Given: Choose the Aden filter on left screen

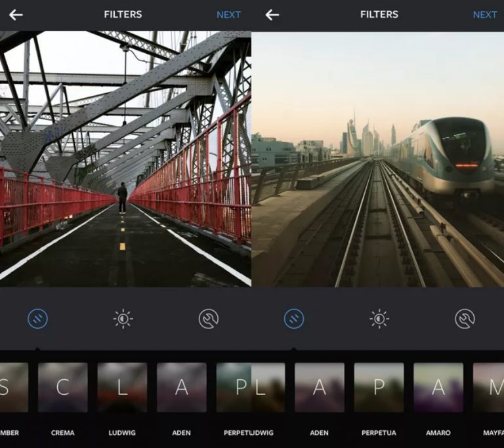Looking at the screenshot, I should coord(181,387).
